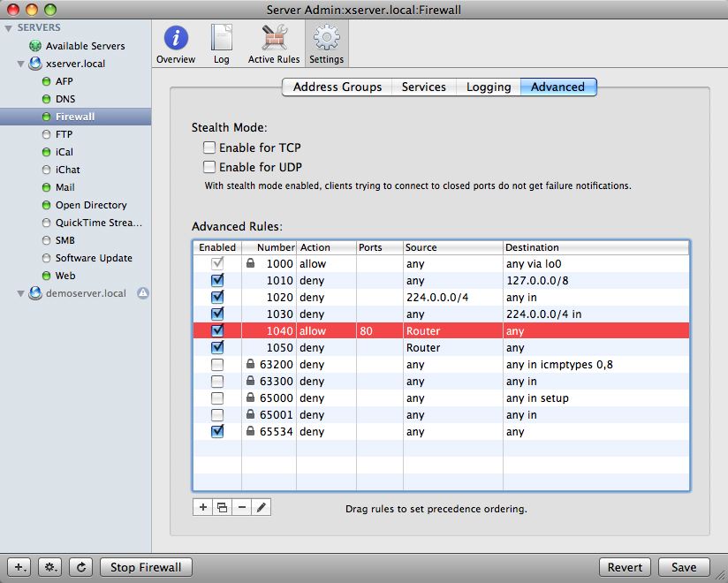Enable stealth mode for UDP

pyautogui.click(x=209, y=167)
